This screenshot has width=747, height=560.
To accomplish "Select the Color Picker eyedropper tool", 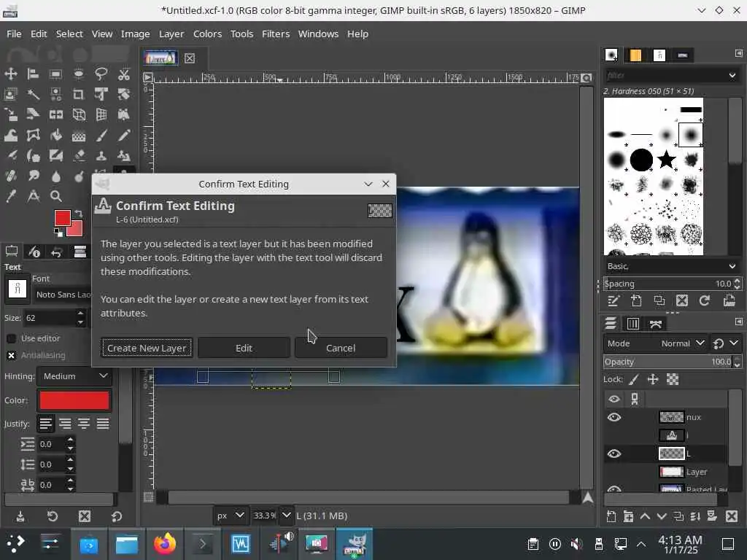I will (10, 196).
